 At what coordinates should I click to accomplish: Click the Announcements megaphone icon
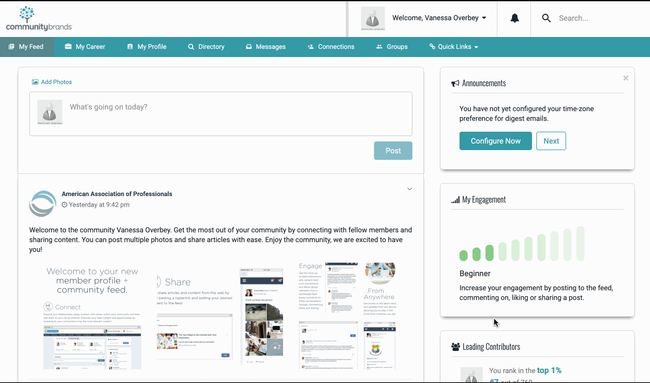[455, 83]
